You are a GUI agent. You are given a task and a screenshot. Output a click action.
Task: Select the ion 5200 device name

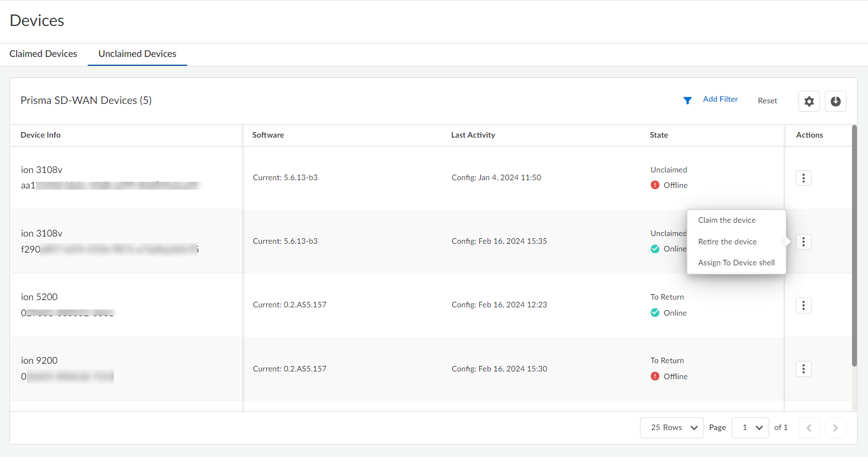39,297
